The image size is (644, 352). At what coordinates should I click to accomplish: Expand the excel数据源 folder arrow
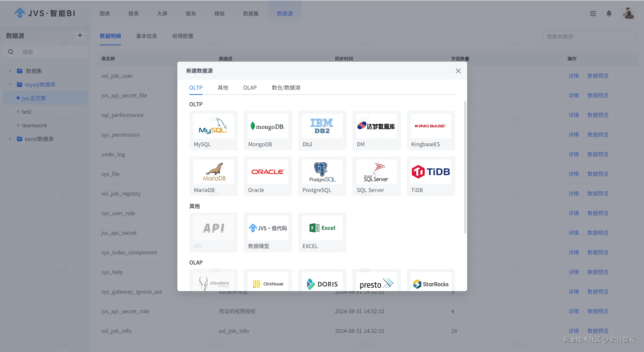10,139
